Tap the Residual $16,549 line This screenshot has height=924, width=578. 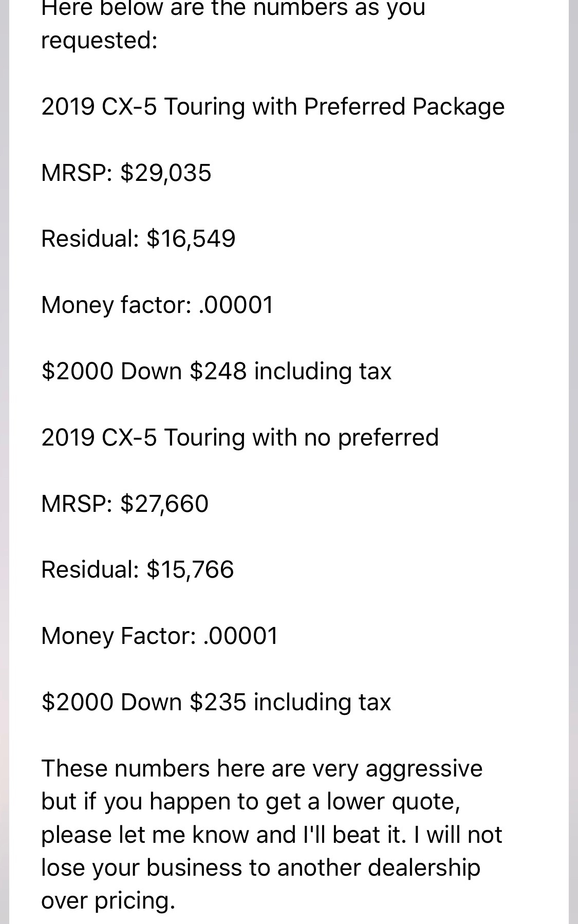(138, 238)
